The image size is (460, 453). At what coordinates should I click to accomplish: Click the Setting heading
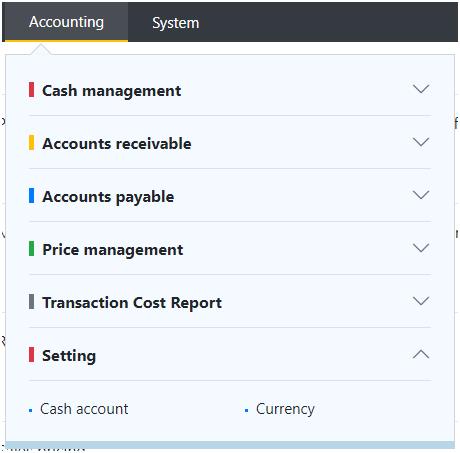[x=69, y=356]
